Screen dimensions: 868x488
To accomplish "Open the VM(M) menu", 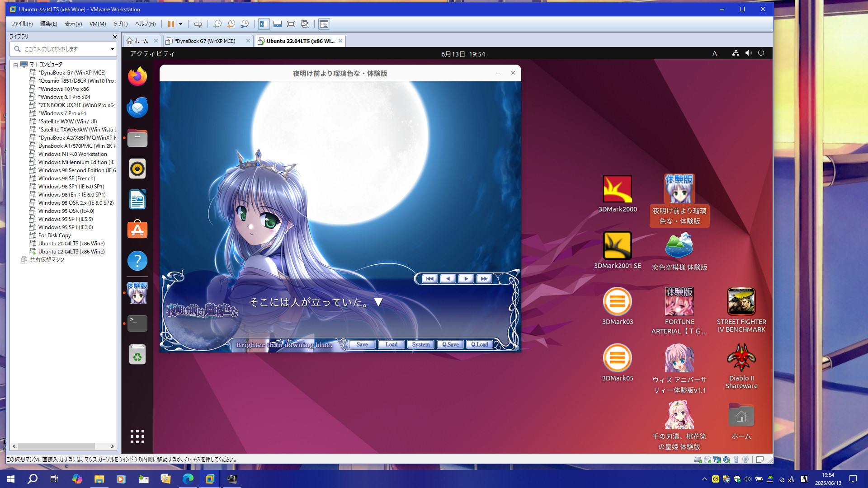I will pyautogui.click(x=98, y=24).
